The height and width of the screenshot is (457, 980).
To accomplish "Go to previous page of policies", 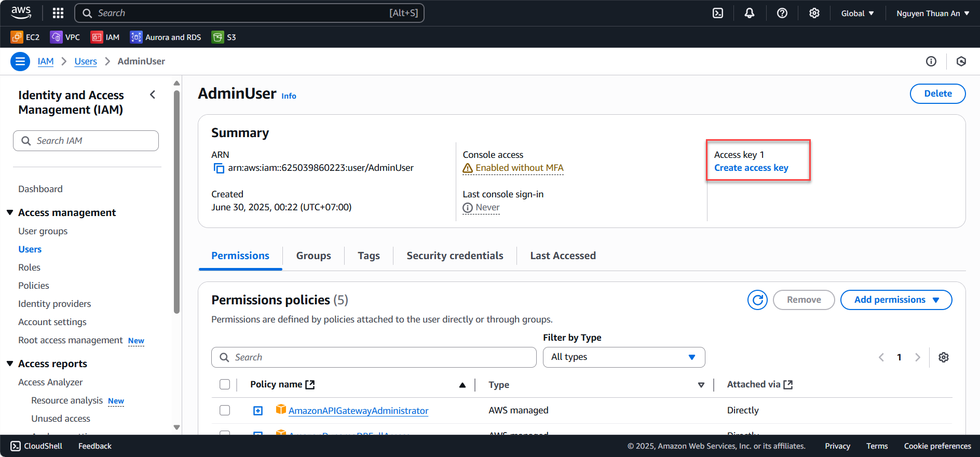I will (x=881, y=357).
